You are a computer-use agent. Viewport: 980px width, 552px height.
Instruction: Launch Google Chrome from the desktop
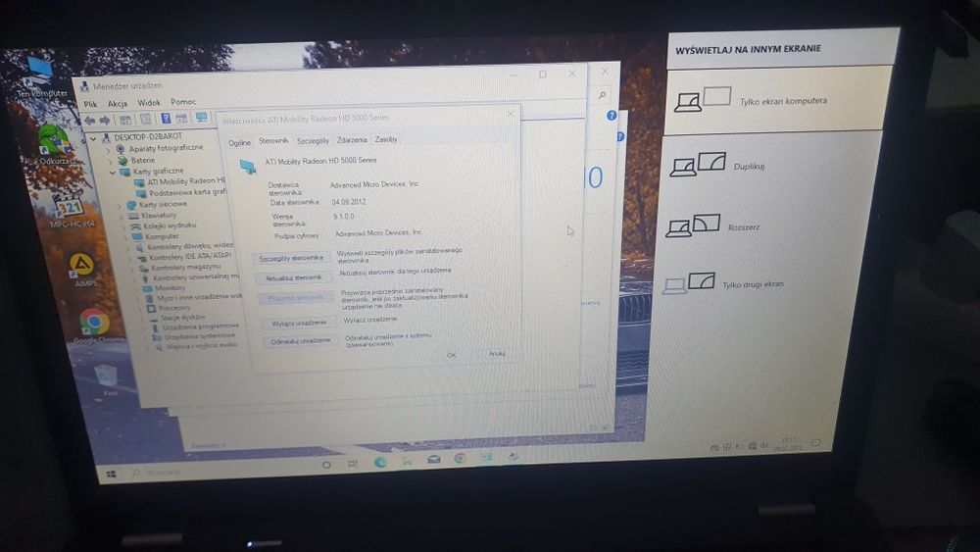pyautogui.click(x=96, y=326)
